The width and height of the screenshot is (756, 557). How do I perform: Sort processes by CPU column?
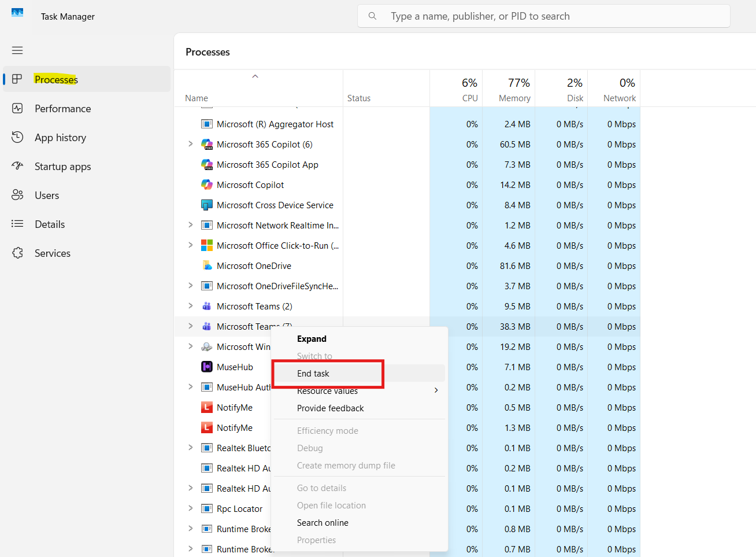470,90
